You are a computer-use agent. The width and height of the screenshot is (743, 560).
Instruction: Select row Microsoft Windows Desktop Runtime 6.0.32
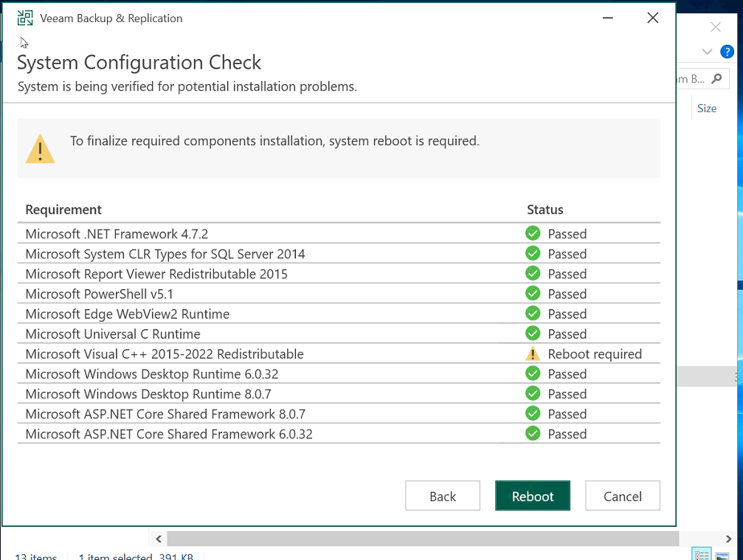coord(339,373)
